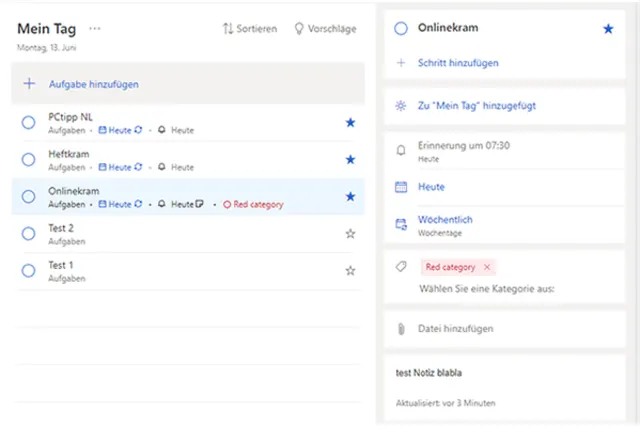The image size is (640, 427).
Task: Star the Test 1 task
Action: click(350, 270)
